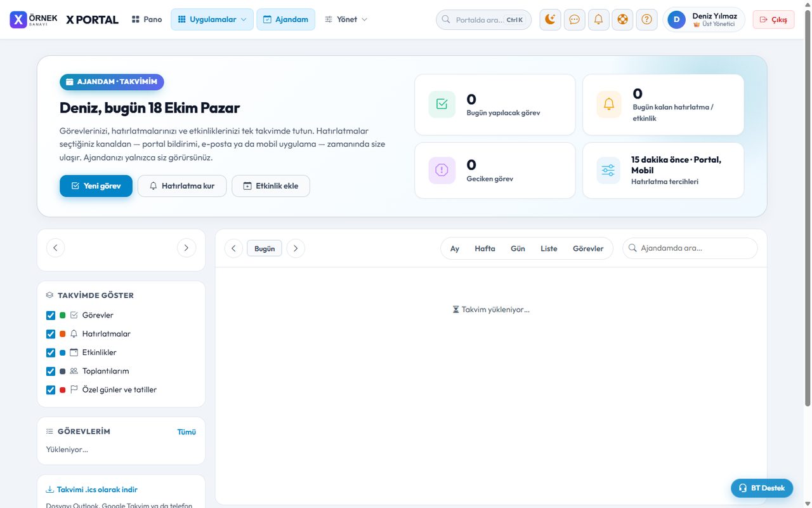The width and height of the screenshot is (812, 508).
Task: Click the yellow reminder bell icon
Action: pyautogui.click(x=608, y=104)
